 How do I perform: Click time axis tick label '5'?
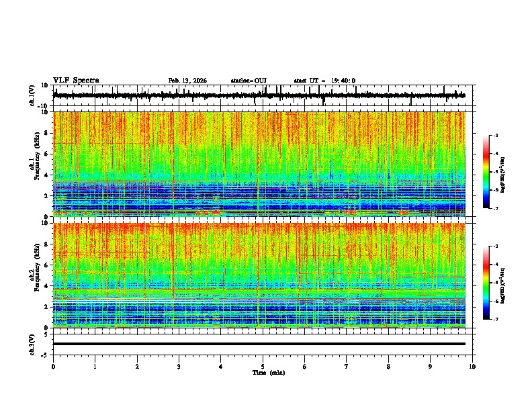click(263, 367)
